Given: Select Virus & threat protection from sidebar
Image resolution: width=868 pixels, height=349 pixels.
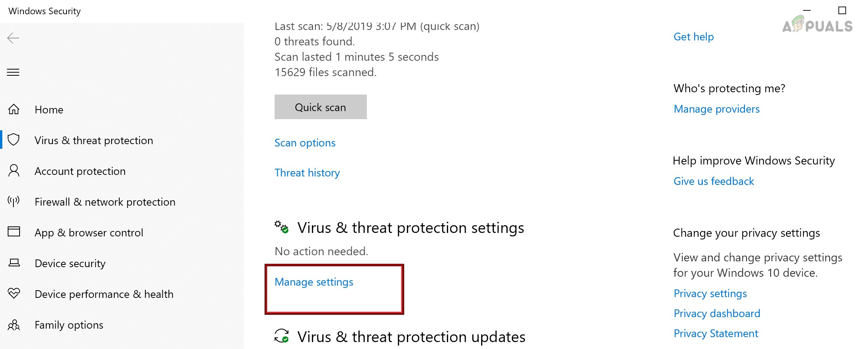Looking at the screenshot, I should pos(93,140).
